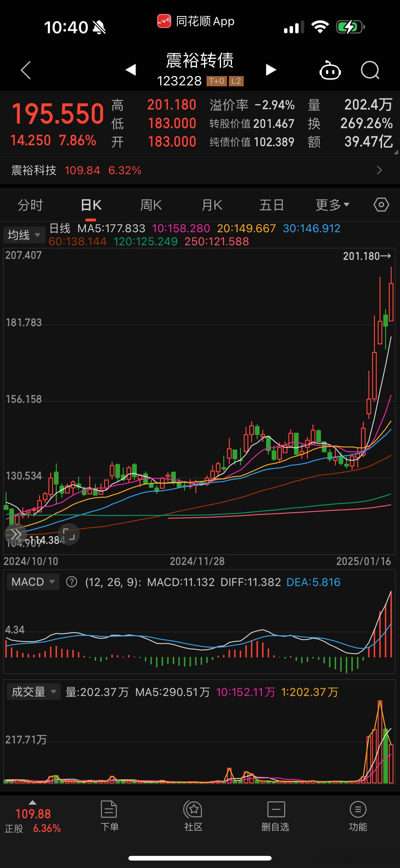
Task: Go to next stock with right triangle
Action: coord(271,70)
